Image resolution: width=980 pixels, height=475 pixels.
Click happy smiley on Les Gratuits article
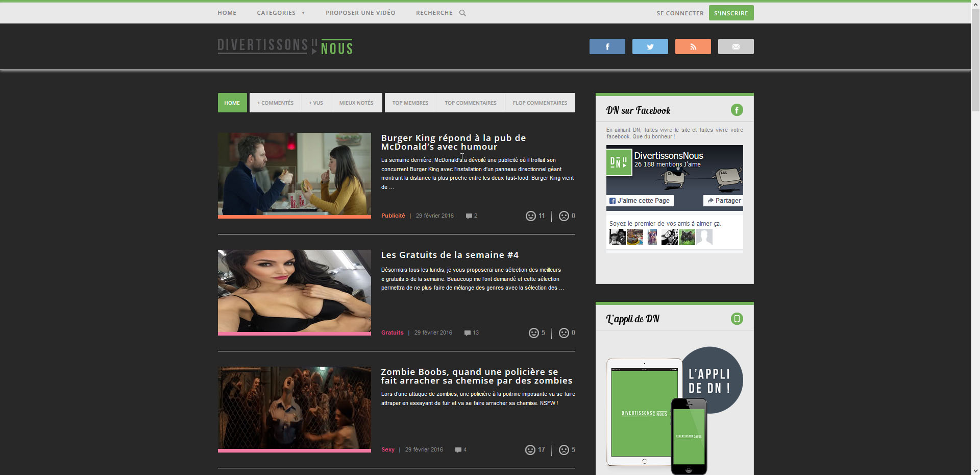click(x=534, y=333)
